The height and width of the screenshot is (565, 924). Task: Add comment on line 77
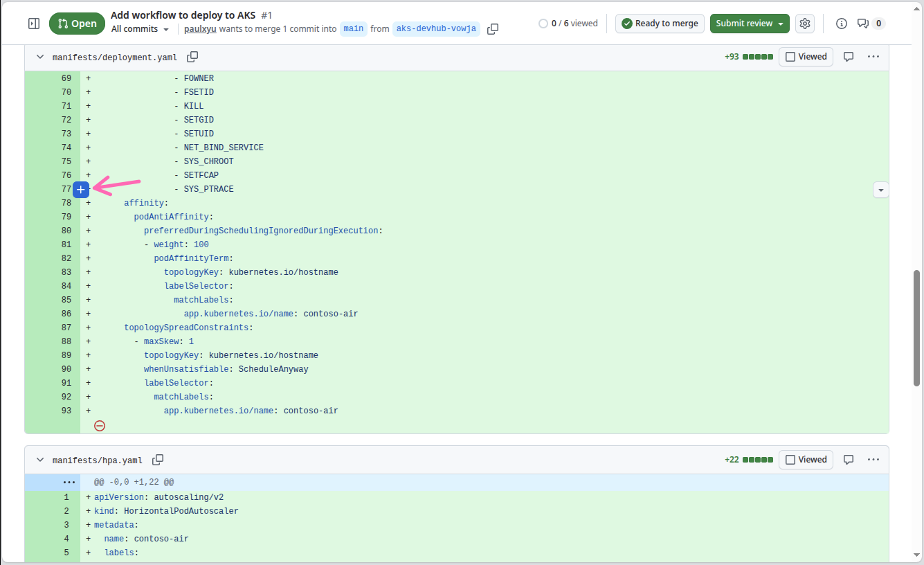coord(81,189)
